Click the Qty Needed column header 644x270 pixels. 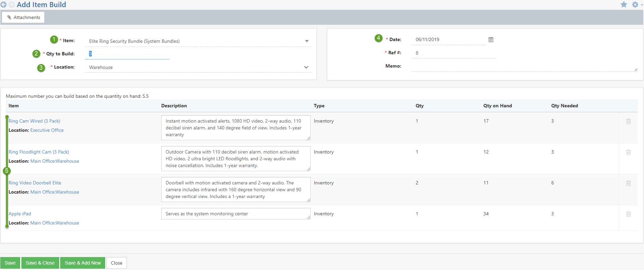[564, 106]
